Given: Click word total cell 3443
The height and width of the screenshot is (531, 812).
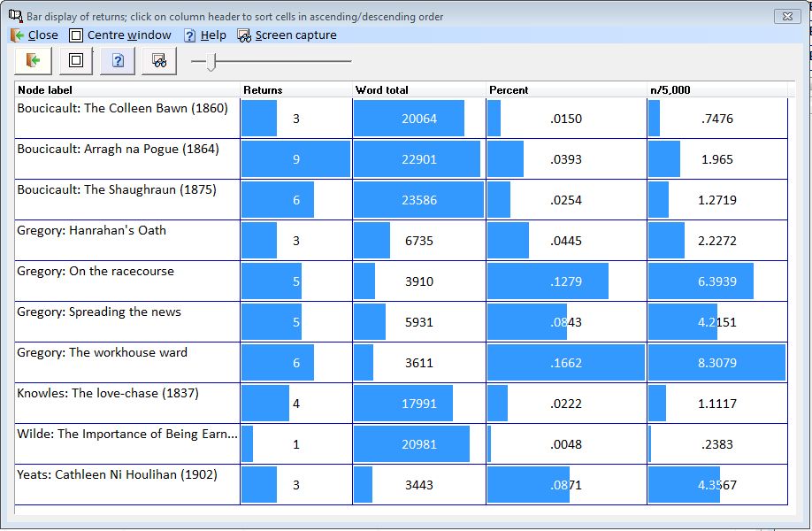Looking at the screenshot, I should 419,485.
